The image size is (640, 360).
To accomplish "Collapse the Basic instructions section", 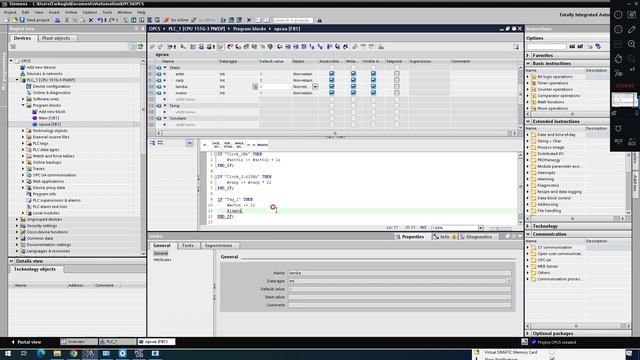I will point(528,64).
